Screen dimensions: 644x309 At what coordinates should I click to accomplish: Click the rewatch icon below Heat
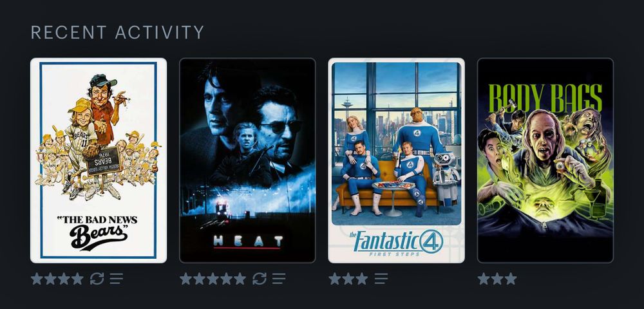click(260, 279)
